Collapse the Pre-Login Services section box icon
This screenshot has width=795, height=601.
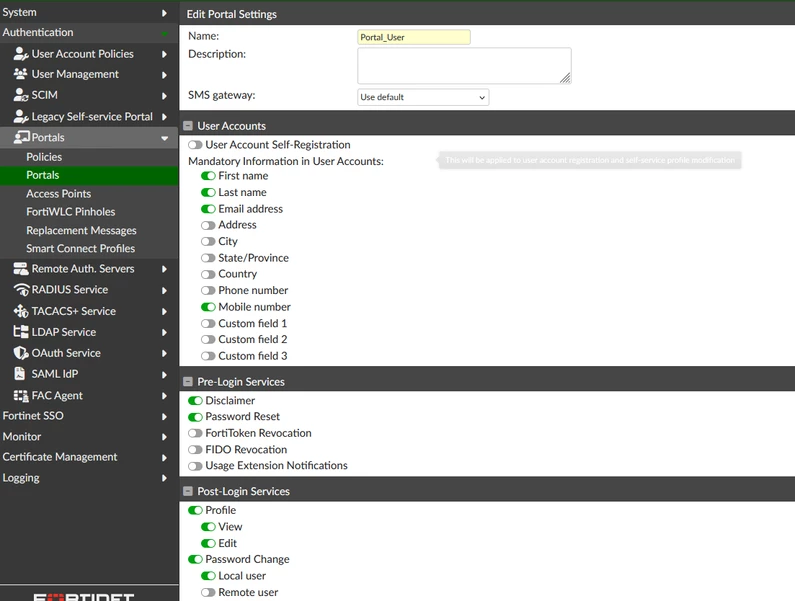(x=188, y=382)
